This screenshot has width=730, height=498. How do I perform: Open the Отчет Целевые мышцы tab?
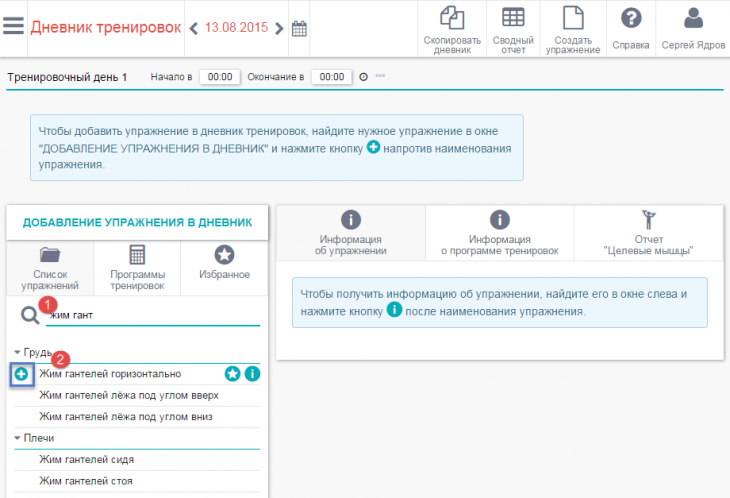(649, 232)
